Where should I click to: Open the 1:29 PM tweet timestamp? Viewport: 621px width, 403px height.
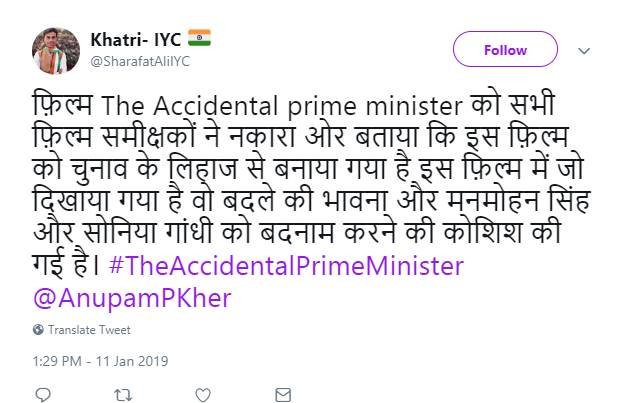tap(57, 361)
